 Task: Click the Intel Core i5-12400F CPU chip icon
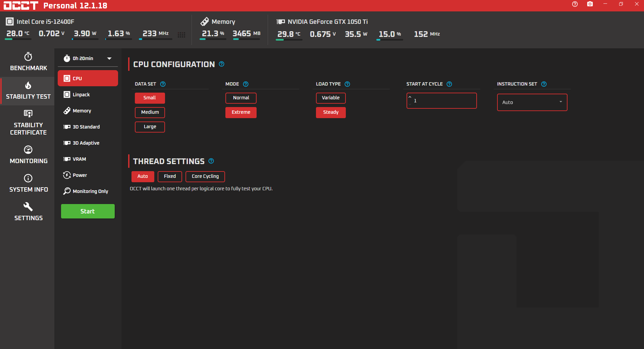click(10, 21)
